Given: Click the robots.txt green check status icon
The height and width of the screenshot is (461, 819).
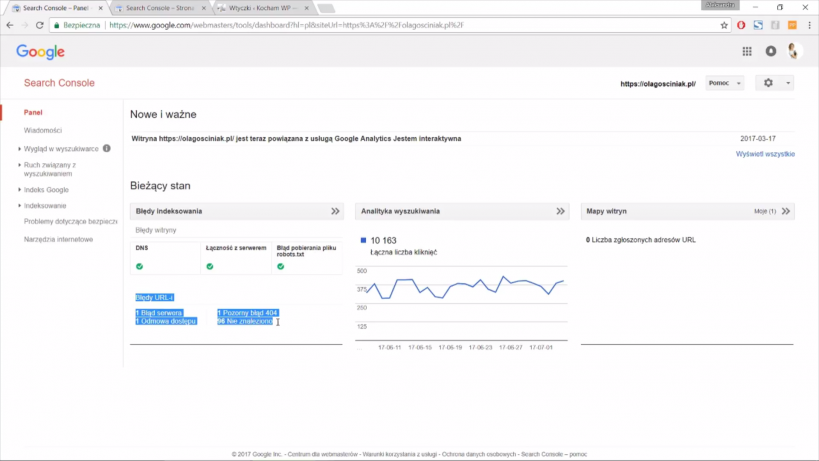Looking at the screenshot, I should [280, 266].
